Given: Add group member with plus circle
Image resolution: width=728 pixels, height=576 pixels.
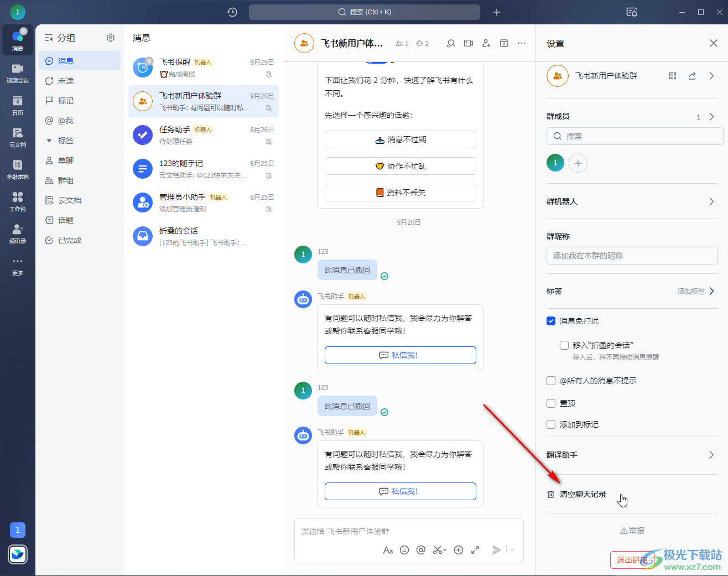Looking at the screenshot, I should (578, 163).
